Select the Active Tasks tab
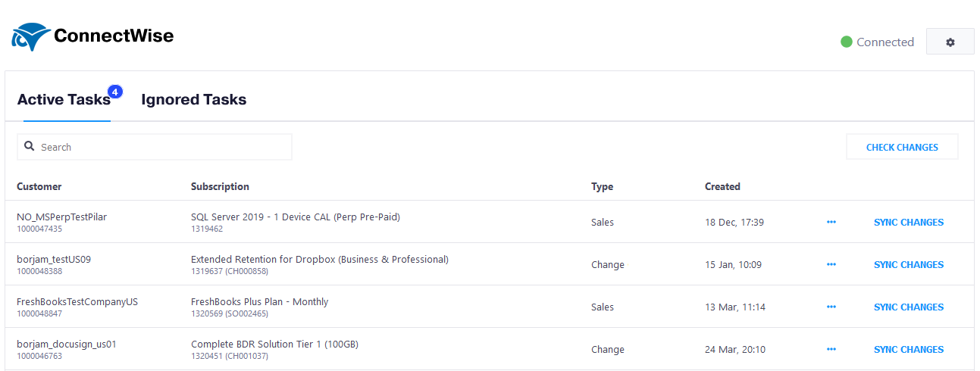The height and width of the screenshot is (371, 980). tap(64, 99)
